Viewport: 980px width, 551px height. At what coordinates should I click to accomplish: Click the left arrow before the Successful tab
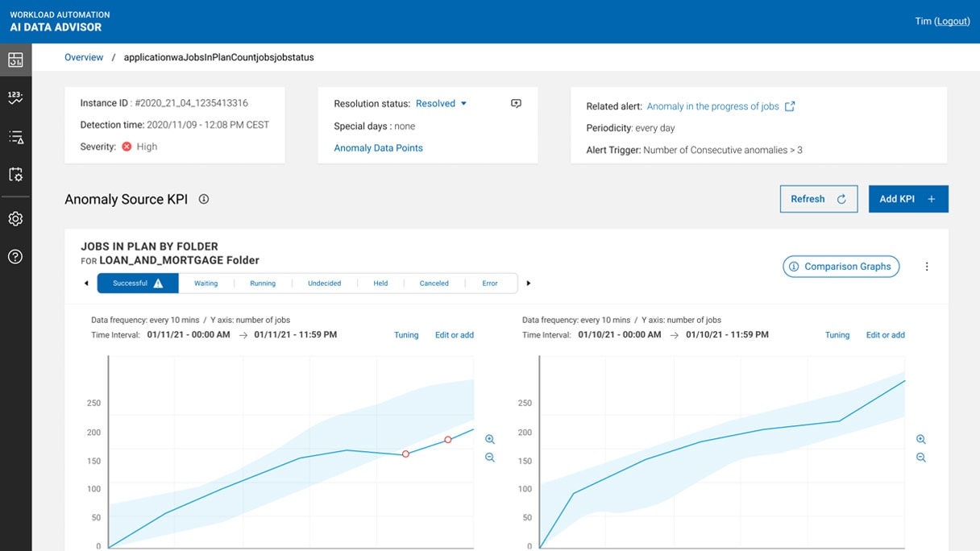pyautogui.click(x=86, y=283)
